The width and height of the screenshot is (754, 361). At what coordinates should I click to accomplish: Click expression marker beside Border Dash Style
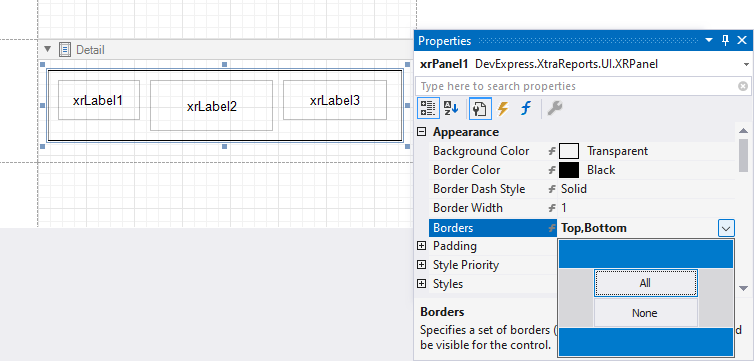tap(552, 189)
